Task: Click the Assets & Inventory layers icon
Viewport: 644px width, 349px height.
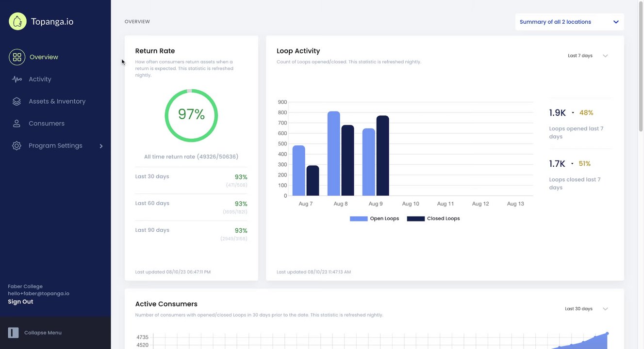Action: [x=17, y=101]
